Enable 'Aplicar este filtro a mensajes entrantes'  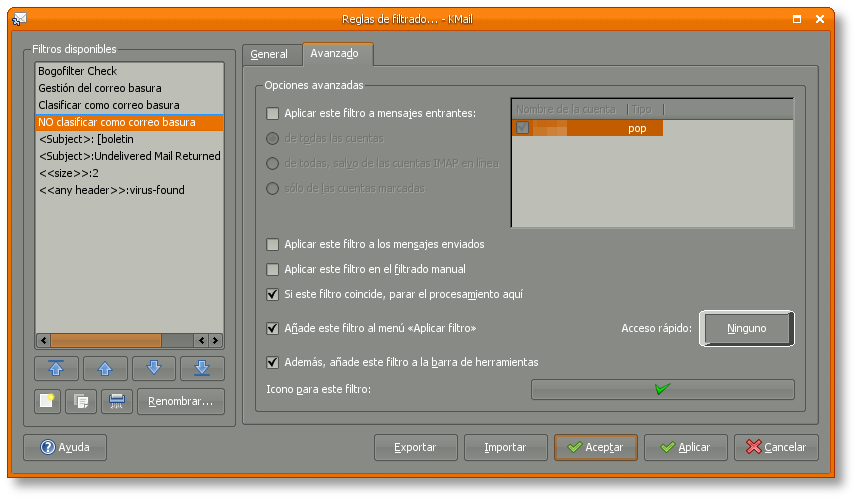(273, 114)
